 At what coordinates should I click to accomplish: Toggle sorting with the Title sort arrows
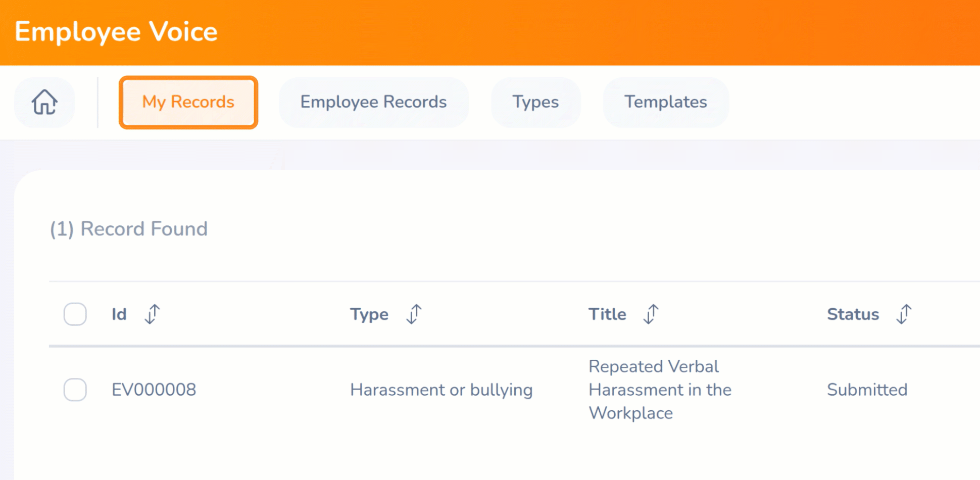click(651, 314)
